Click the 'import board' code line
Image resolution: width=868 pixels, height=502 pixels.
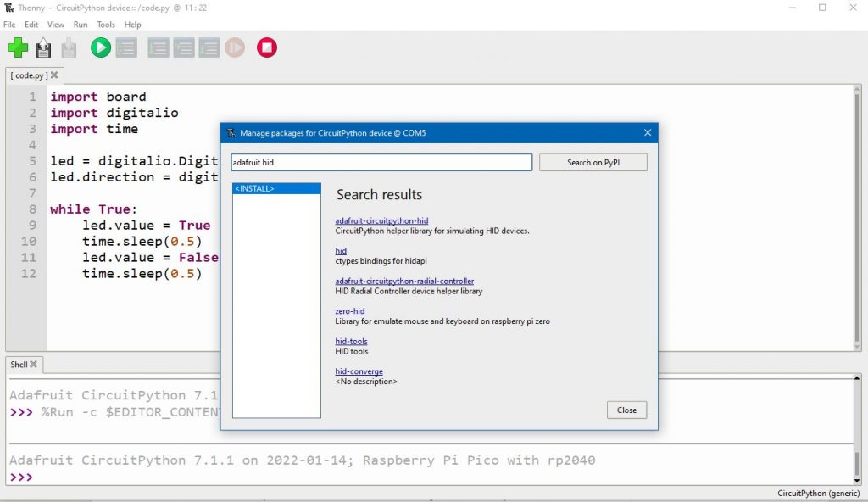[98, 97]
